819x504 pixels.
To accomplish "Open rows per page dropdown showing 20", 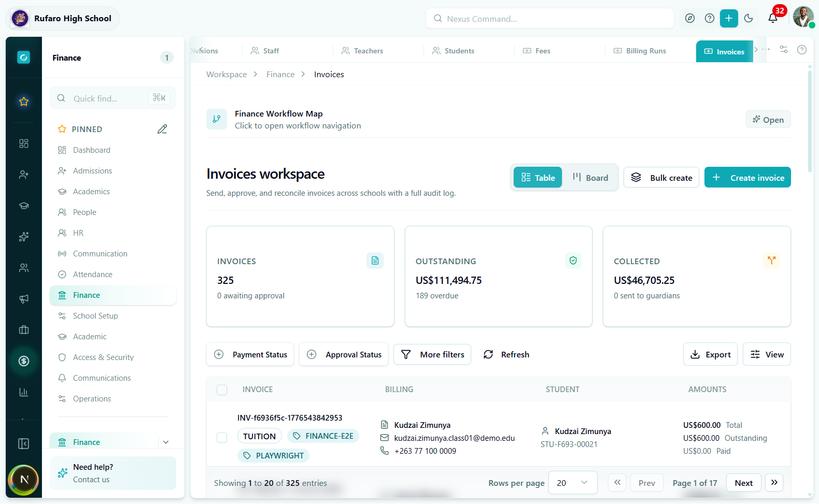I will click(573, 483).
